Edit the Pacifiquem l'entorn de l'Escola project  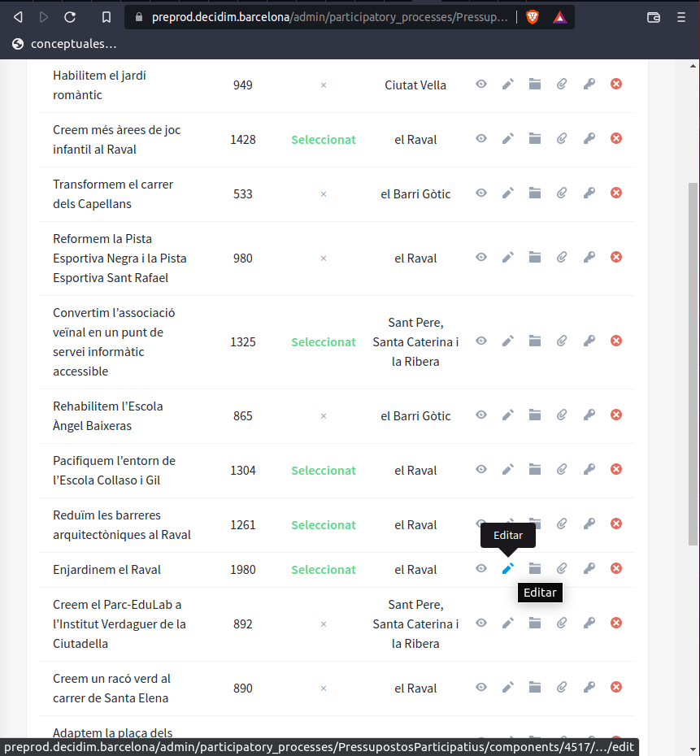click(508, 470)
